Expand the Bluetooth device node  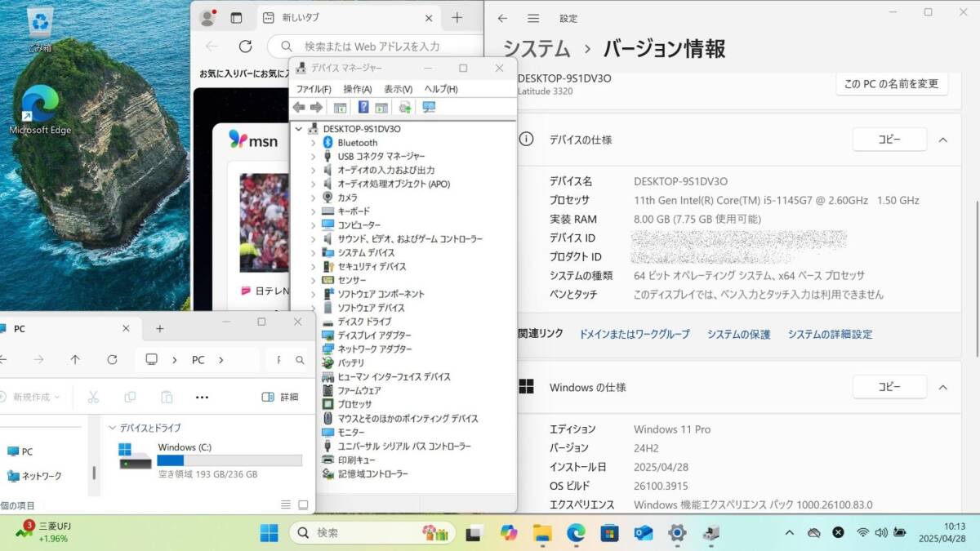tap(313, 143)
